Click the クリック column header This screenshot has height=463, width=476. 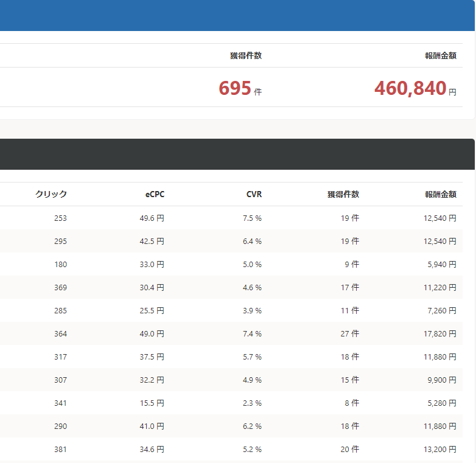tap(51, 194)
